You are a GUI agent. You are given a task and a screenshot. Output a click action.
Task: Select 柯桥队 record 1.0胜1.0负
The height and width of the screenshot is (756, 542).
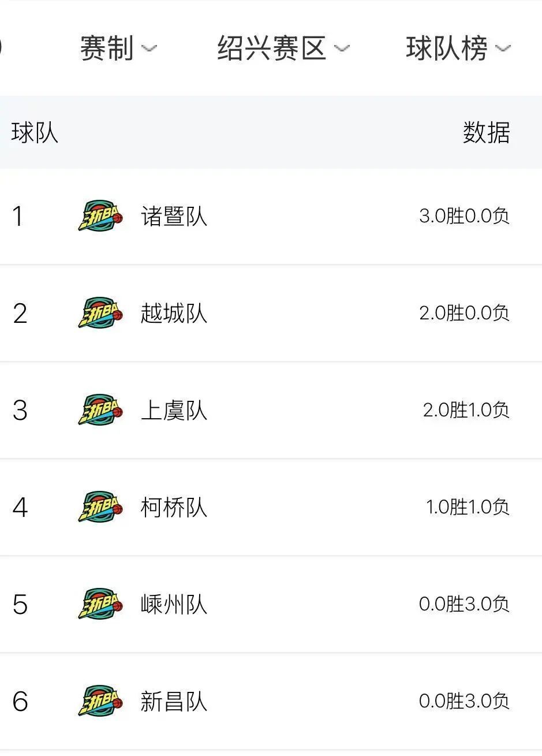pyautogui.click(x=468, y=507)
